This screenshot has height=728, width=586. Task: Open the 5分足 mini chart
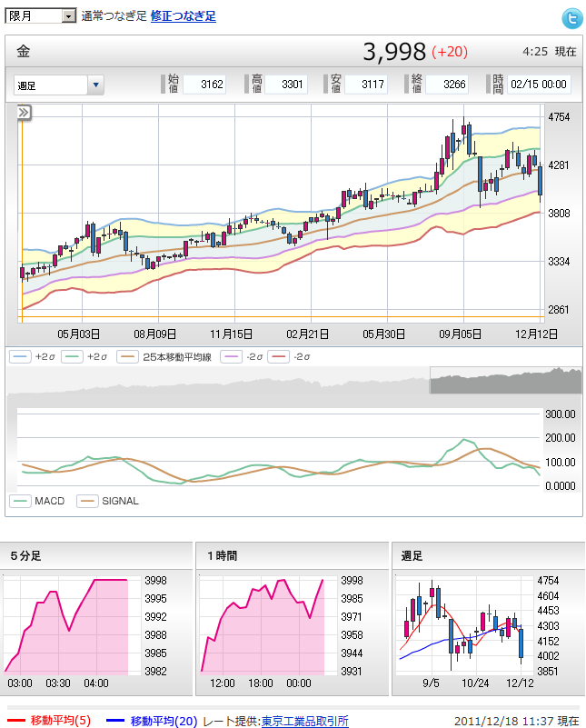click(66, 627)
